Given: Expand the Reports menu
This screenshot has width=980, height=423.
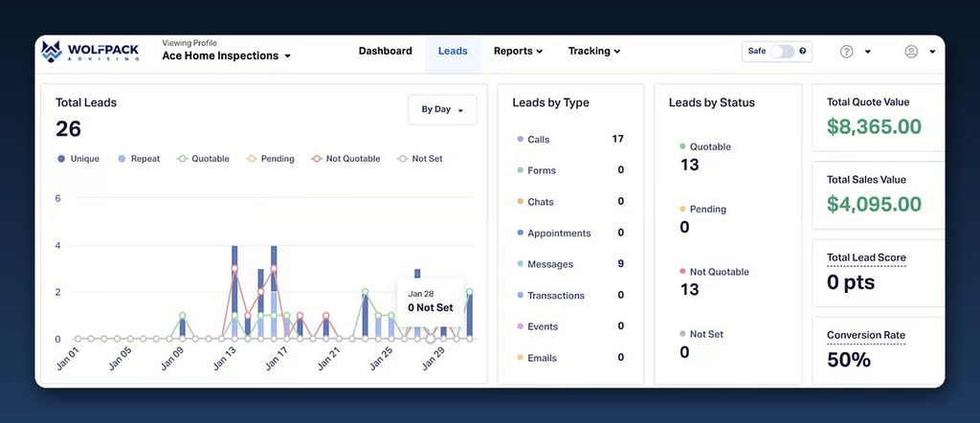Looking at the screenshot, I should coord(518,52).
